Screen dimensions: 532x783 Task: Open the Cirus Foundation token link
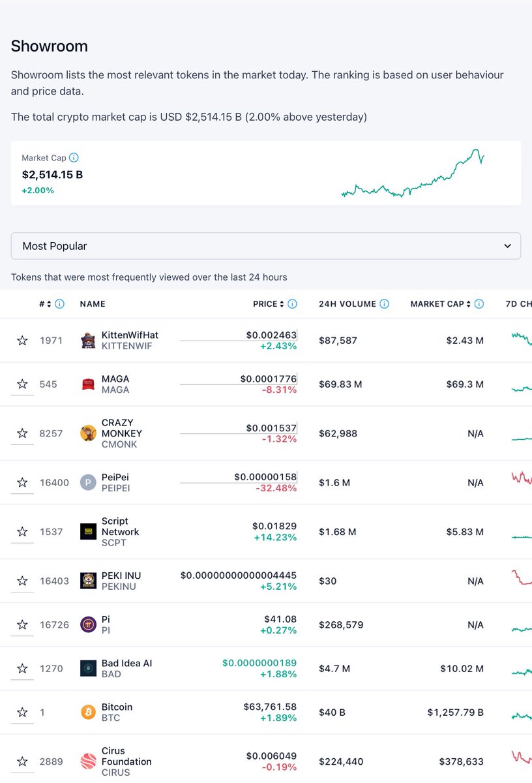click(126, 756)
